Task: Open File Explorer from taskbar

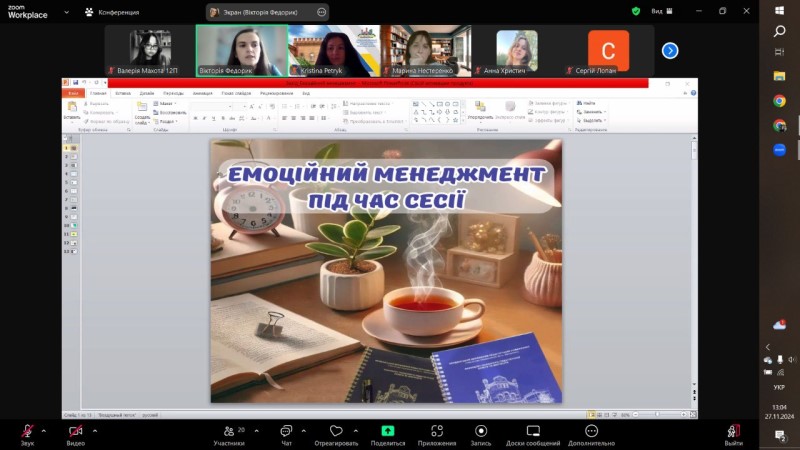Action: pyautogui.click(x=779, y=76)
